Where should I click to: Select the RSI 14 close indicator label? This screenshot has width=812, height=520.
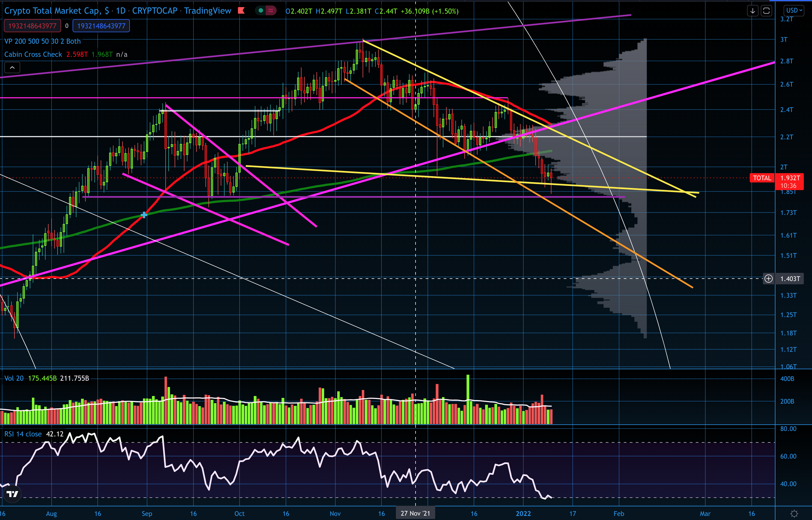click(23, 434)
